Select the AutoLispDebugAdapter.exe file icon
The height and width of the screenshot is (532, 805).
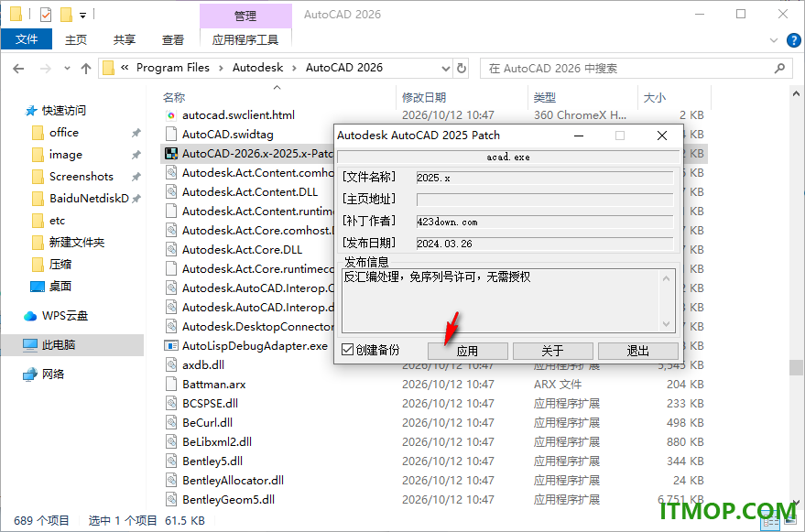(171, 346)
